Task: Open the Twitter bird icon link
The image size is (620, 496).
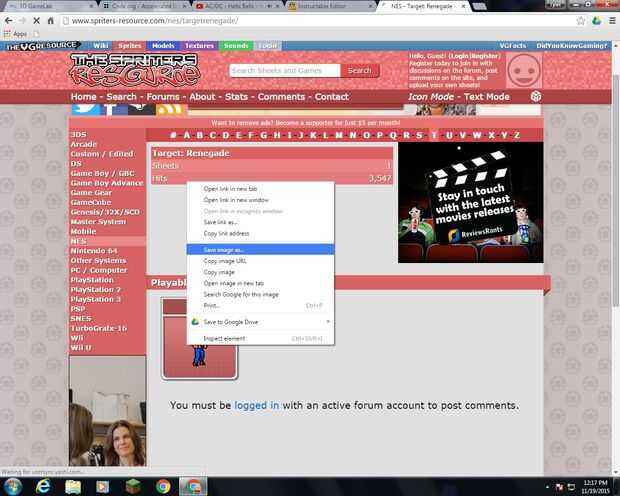Action: coord(85,110)
